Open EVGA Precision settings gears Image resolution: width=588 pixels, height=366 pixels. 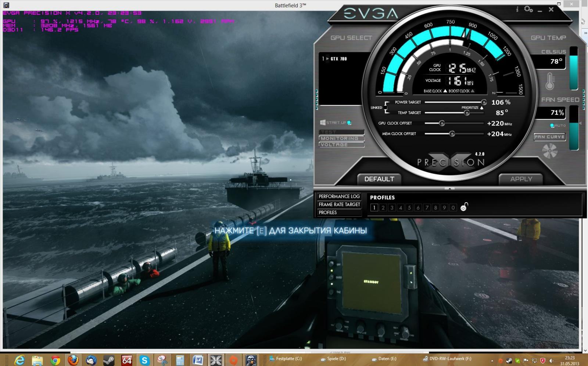(528, 9)
